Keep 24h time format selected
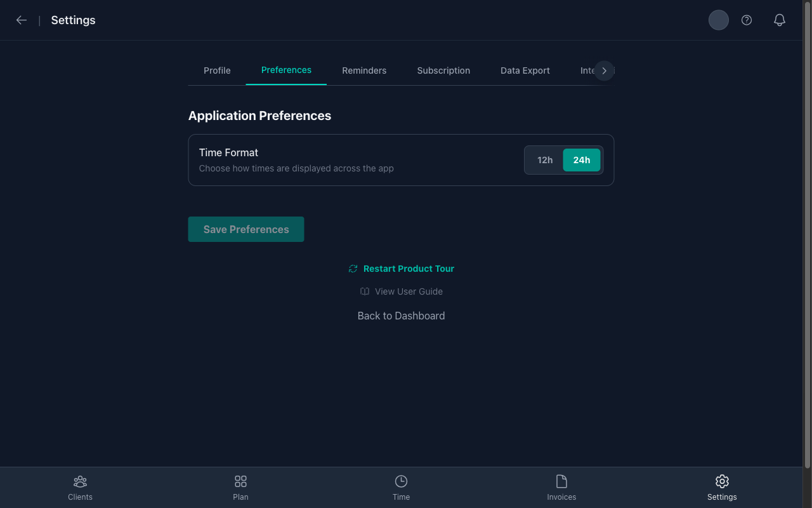This screenshot has width=812, height=508. (x=581, y=159)
